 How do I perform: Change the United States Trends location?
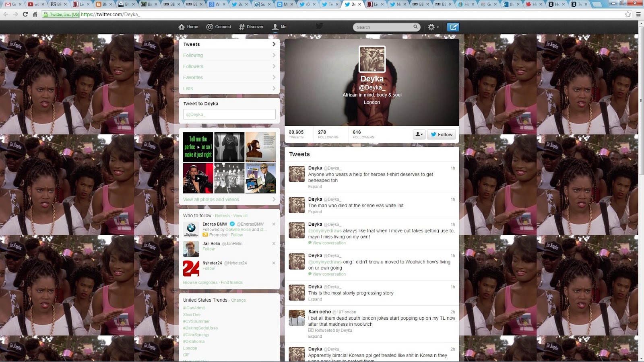pos(238,300)
